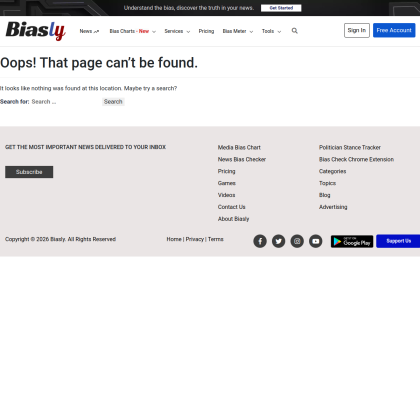Expand the News menu
The width and height of the screenshot is (420, 420).
pyautogui.click(x=89, y=31)
